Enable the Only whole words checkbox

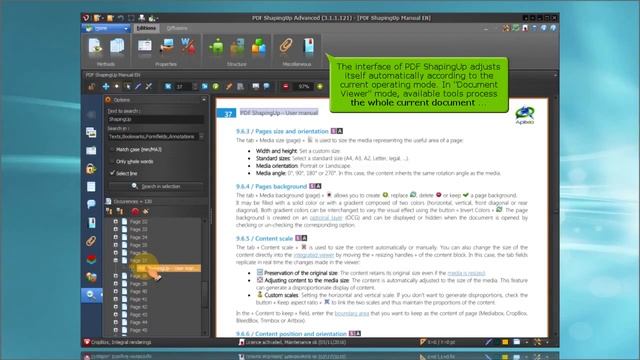112,161
